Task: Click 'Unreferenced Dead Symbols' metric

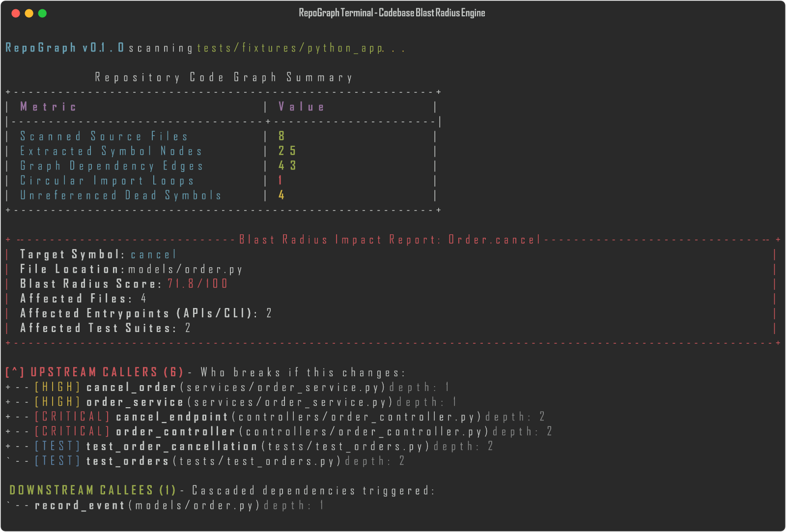Action: (121, 195)
